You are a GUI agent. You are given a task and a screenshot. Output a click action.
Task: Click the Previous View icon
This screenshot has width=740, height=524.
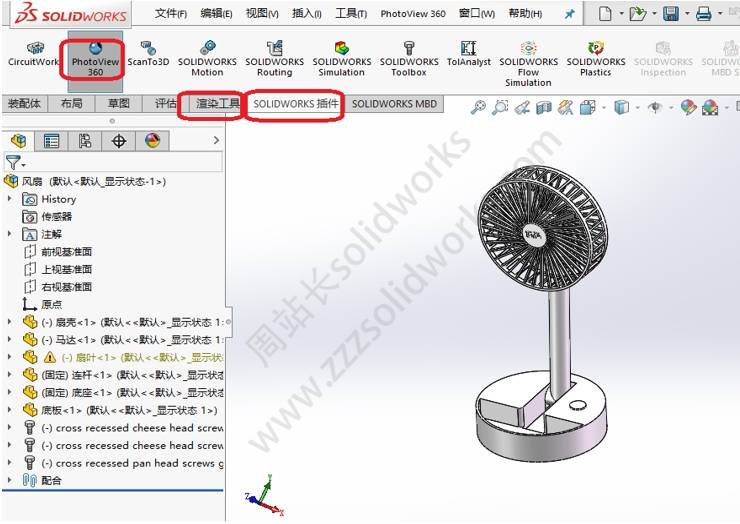click(x=521, y=108)
